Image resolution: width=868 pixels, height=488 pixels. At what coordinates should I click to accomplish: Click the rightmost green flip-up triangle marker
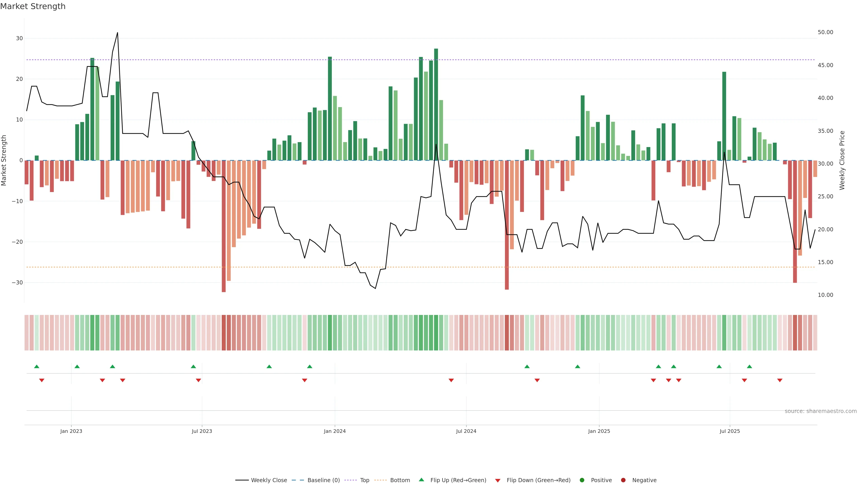pyautogui.click(x=749, y=366)
